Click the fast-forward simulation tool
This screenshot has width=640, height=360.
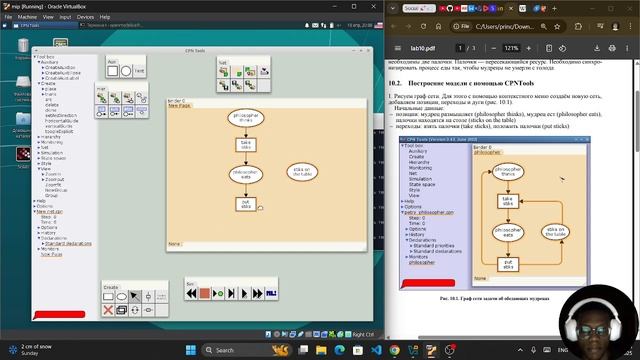click(x=258, y=293)
